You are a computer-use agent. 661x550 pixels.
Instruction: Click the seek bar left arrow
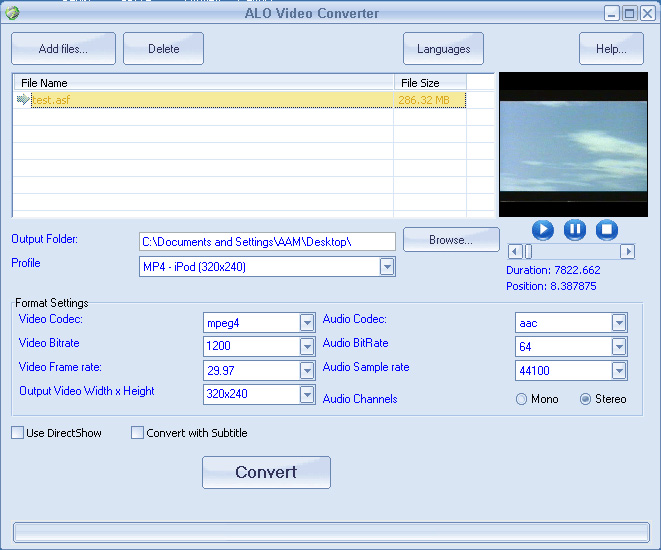[515, 252]
